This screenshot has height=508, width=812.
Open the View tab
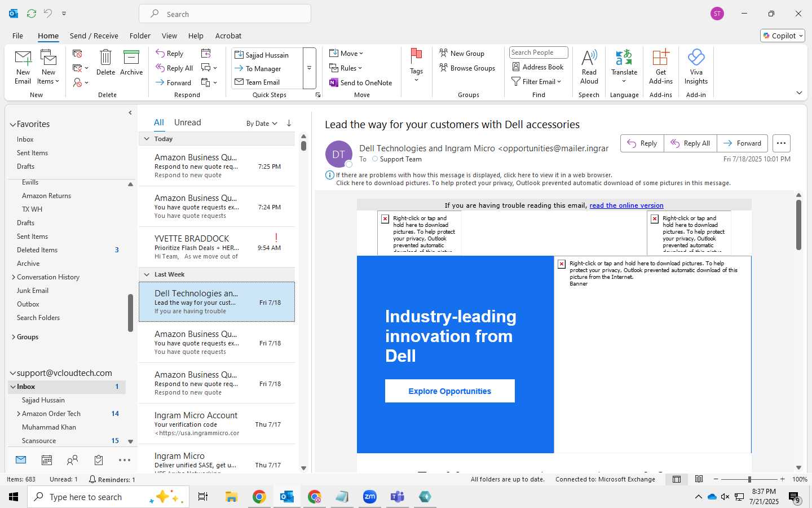click(x=169, y=36)
